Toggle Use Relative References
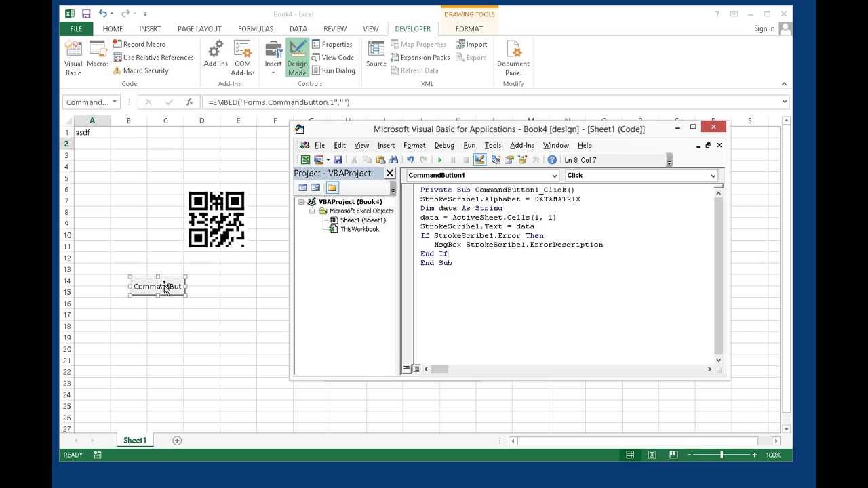Viewport: 868px width, 488px height. point(153,58)
